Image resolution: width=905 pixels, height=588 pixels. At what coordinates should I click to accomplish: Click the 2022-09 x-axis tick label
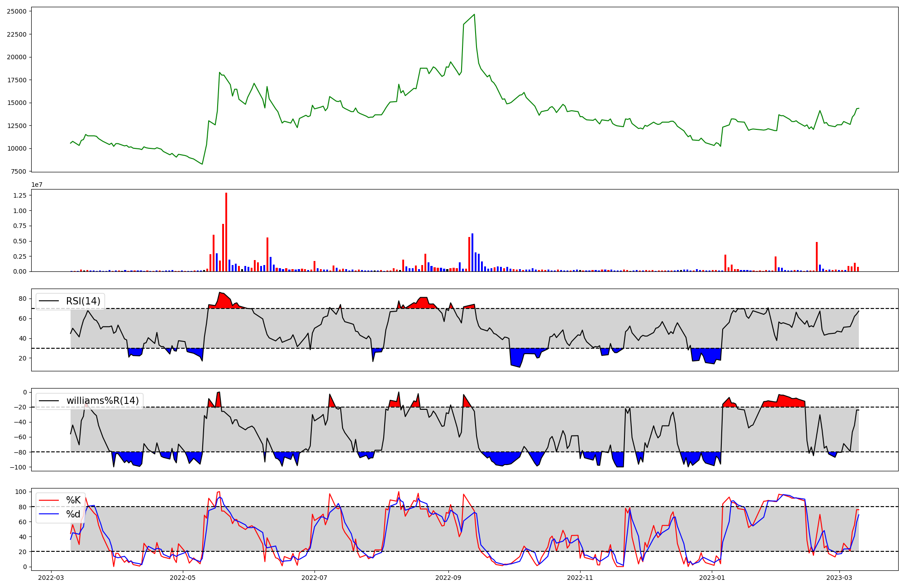[x=448, y=578]
